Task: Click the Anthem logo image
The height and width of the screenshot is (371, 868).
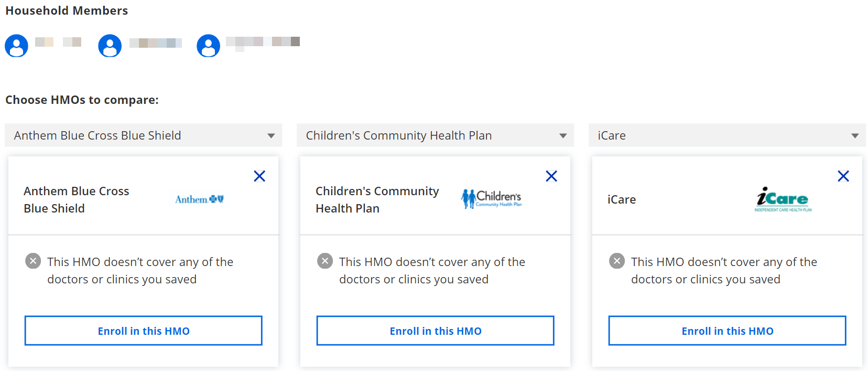Action: (x=199, y=199)
